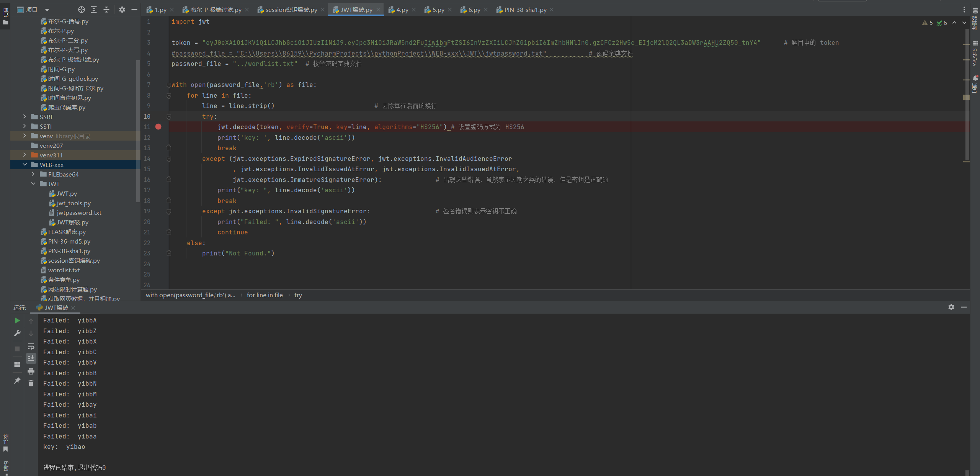The width and height of the screenshot is (980, 476).
Task: Click Collapse All icon in project toolbar
Action: point(106,10)
